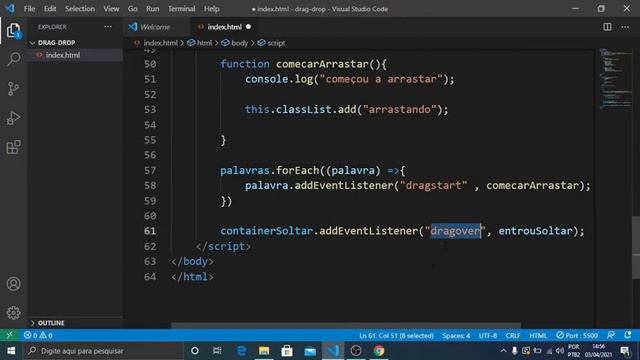
Task: Open the Extensions view
Action: (x=13, y=147)
